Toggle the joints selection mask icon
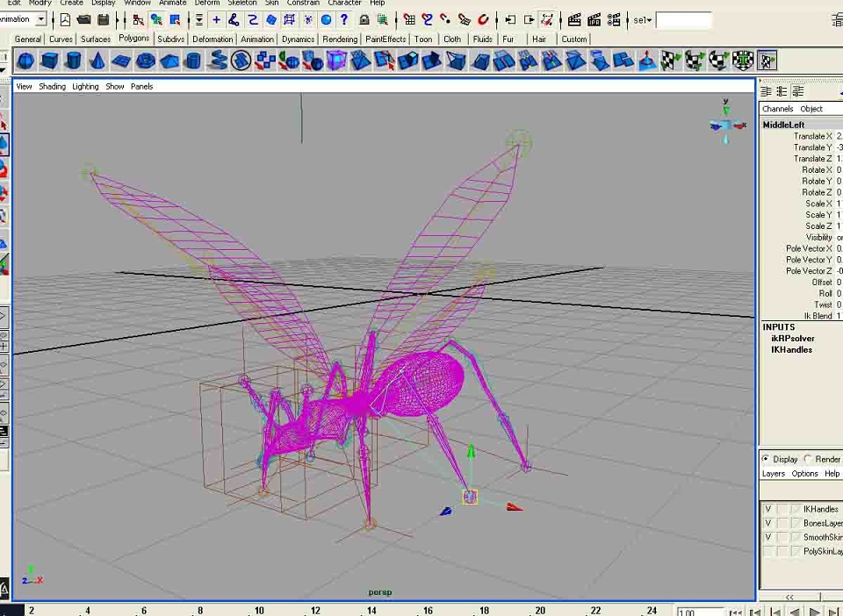Image resolution: width=843 pixels, height=616 pixels. 234,20
